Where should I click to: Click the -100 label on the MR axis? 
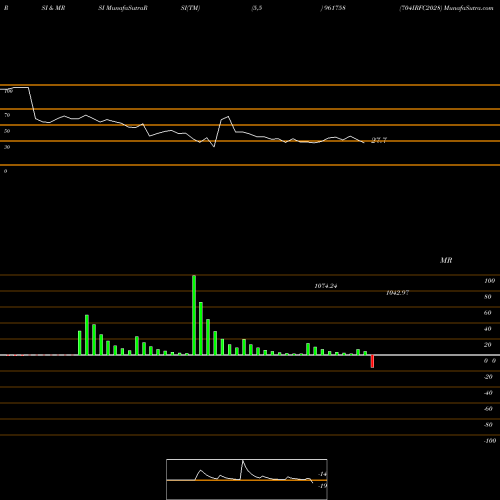coord(490,441)
